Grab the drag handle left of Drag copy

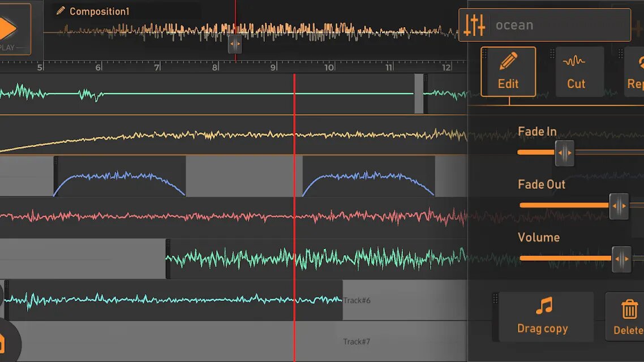click(x=495, y=299)
